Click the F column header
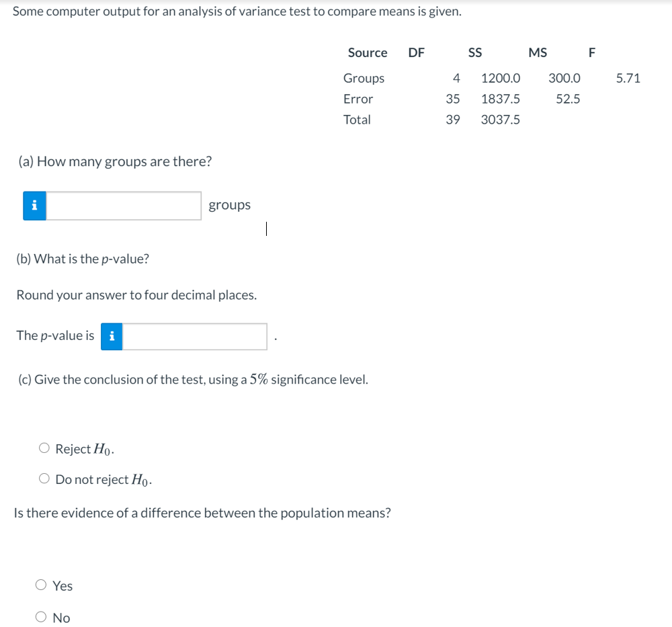 click(592, 52)
